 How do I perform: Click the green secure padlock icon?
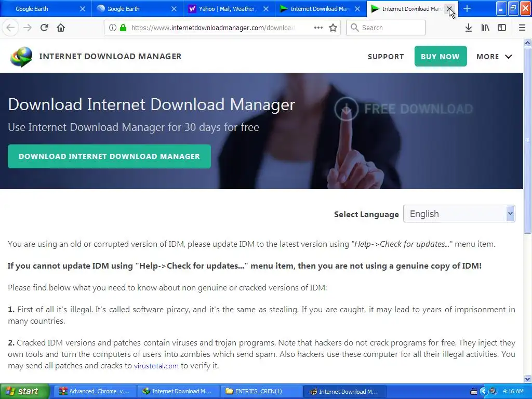tap(123, 28)
